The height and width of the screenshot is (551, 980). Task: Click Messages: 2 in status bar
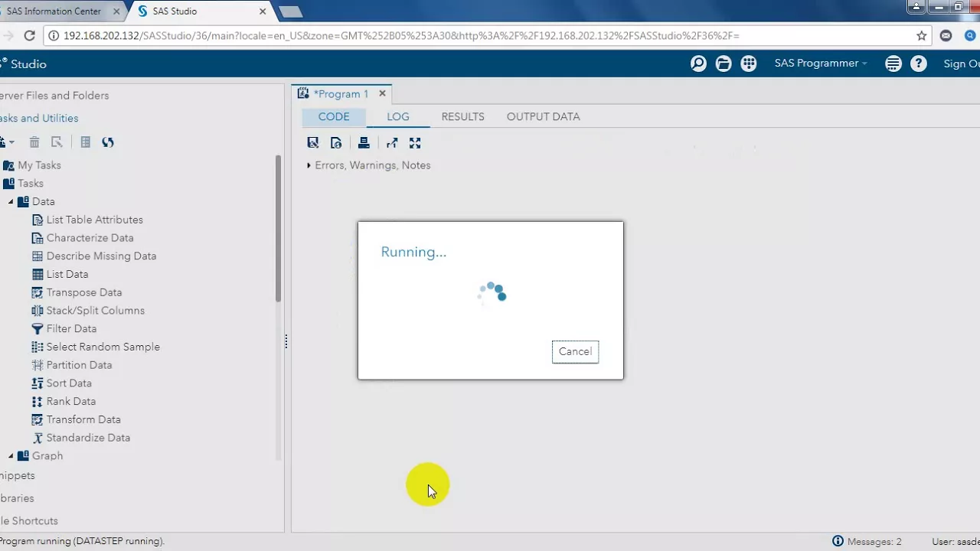tap(867, 542)
